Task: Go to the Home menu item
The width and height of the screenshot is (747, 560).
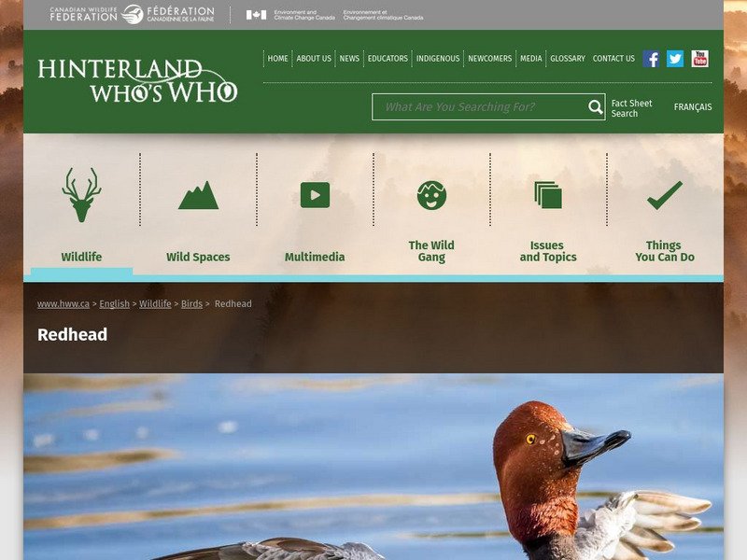Action: tap(277, 59)
